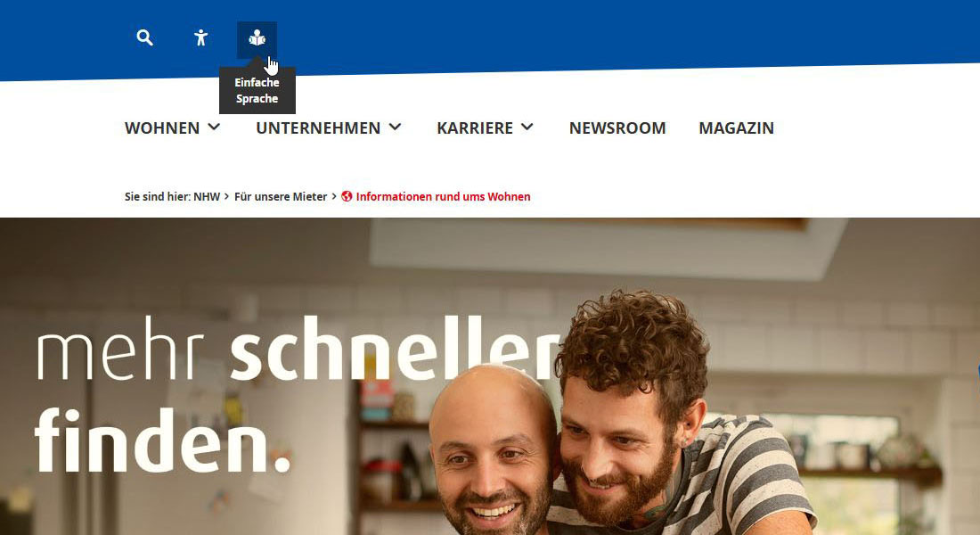The height and width of the screenshot is (535, 980).
Task: Click the Einfache Sprache tooltip label
Action: pos(257,90)
